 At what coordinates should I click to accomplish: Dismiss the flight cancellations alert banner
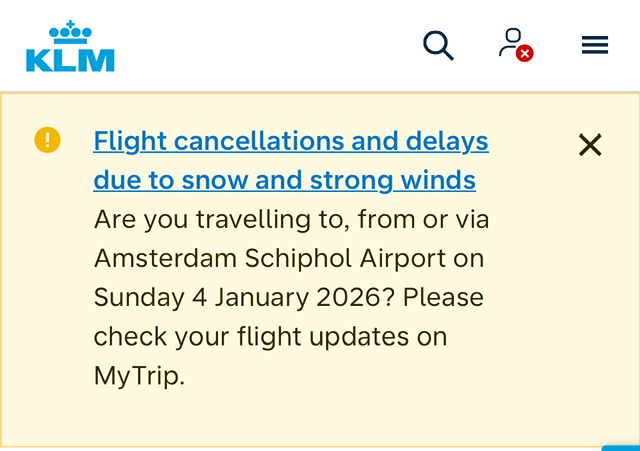[590, 145]
